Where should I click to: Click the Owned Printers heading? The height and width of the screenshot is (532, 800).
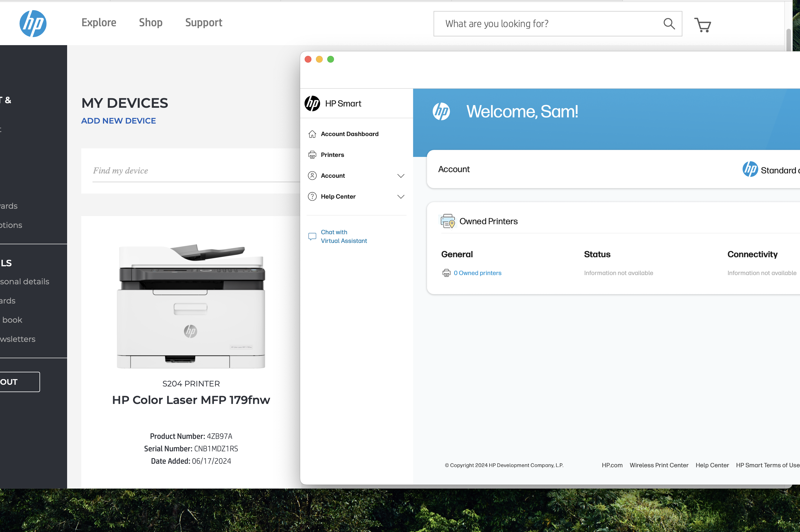tap(488, 221)
